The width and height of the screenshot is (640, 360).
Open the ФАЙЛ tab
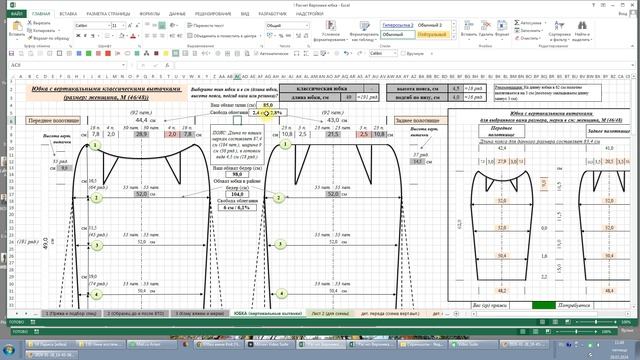tap(17, 14)
